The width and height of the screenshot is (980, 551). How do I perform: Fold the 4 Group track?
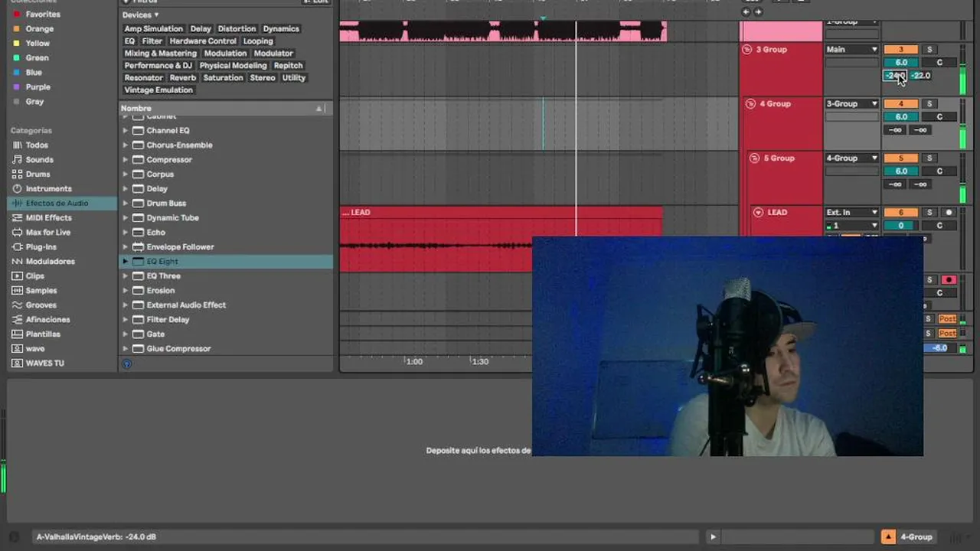[x=751, y=104]
